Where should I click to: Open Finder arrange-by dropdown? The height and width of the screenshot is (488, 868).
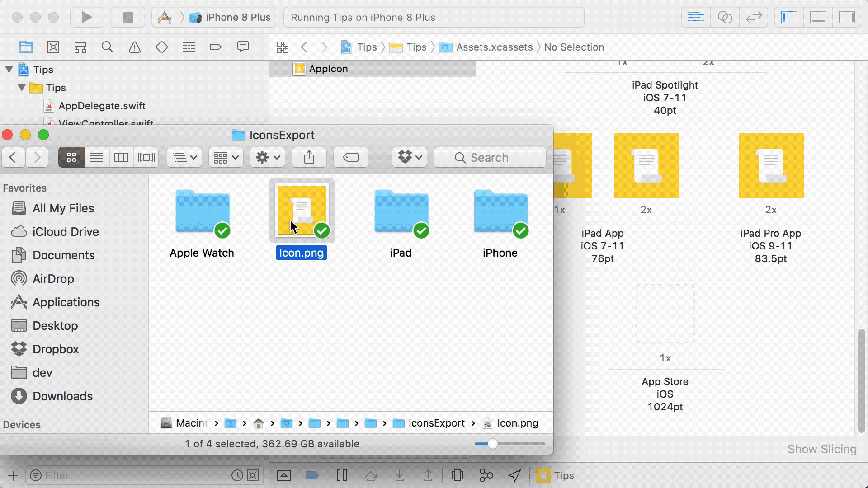tap(185, 157)
